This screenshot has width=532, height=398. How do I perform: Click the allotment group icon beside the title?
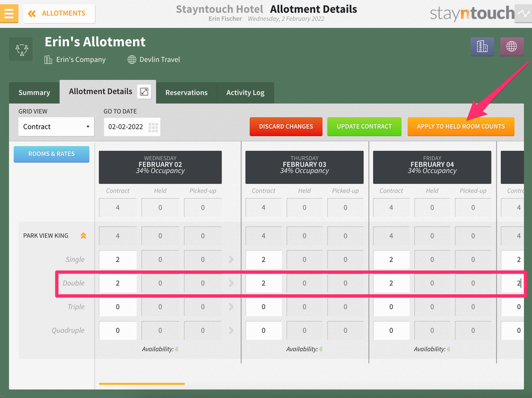(x=21, y=50)
